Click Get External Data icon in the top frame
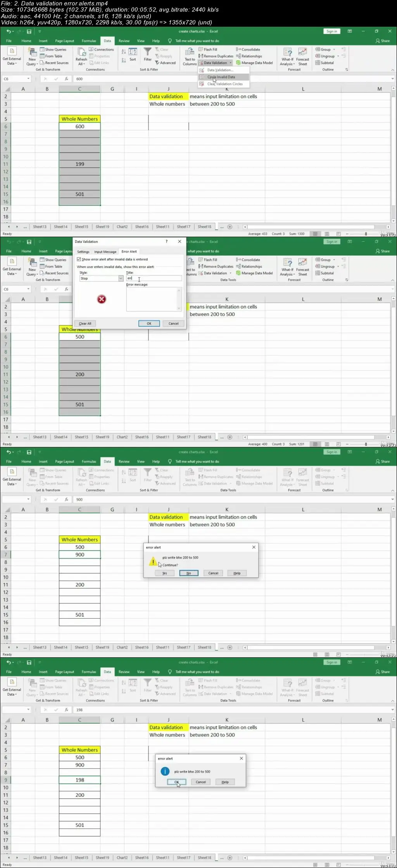 [x=12, y=52]
